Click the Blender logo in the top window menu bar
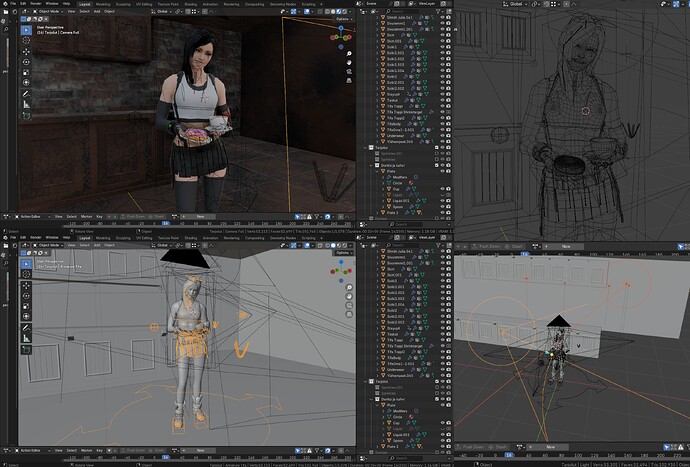 tap(5, 4)
